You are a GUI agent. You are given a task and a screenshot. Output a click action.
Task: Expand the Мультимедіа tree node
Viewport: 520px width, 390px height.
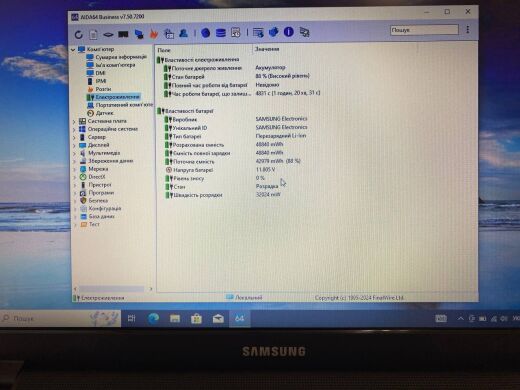[x=74, y=154]
